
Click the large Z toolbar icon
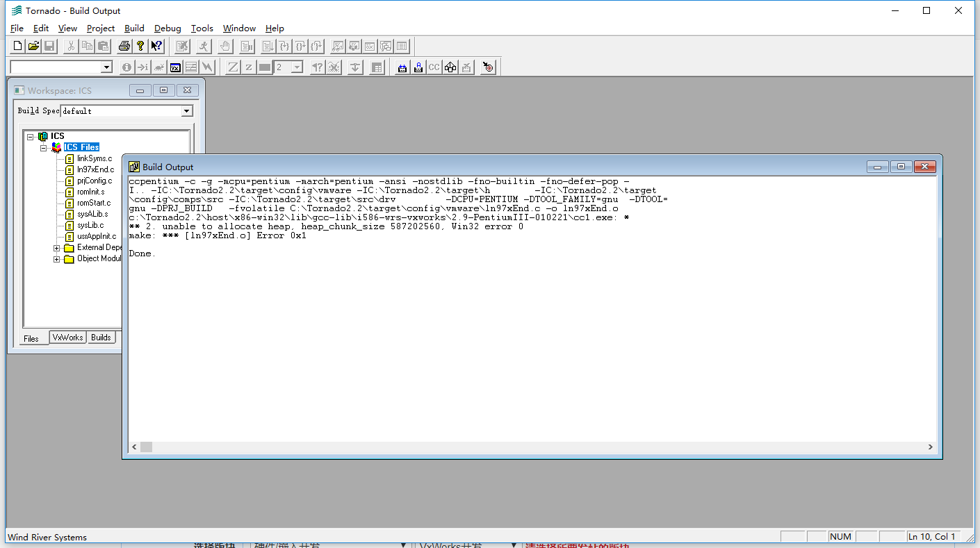click(x=233, y=67)
